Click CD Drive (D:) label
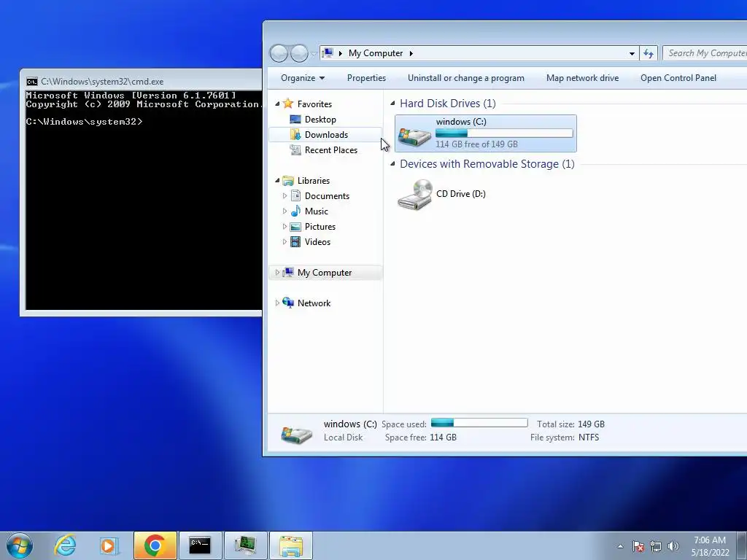The image size is (747, 560). point(461,194)
